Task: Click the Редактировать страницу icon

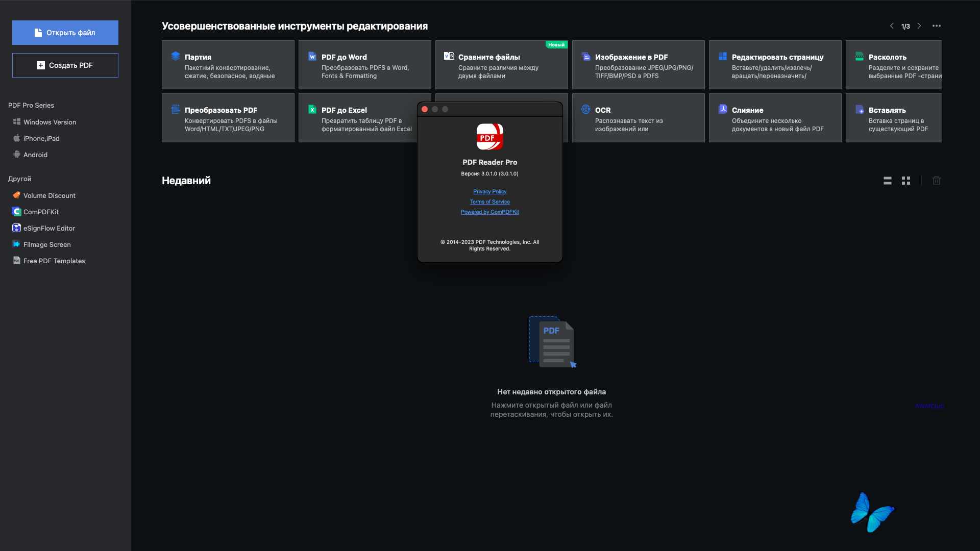Action: tap(723, 56)
